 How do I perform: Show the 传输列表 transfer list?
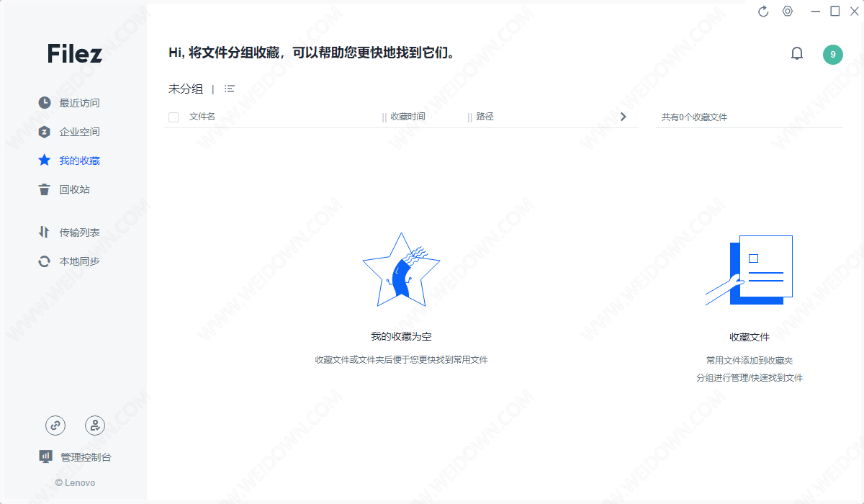79,233
